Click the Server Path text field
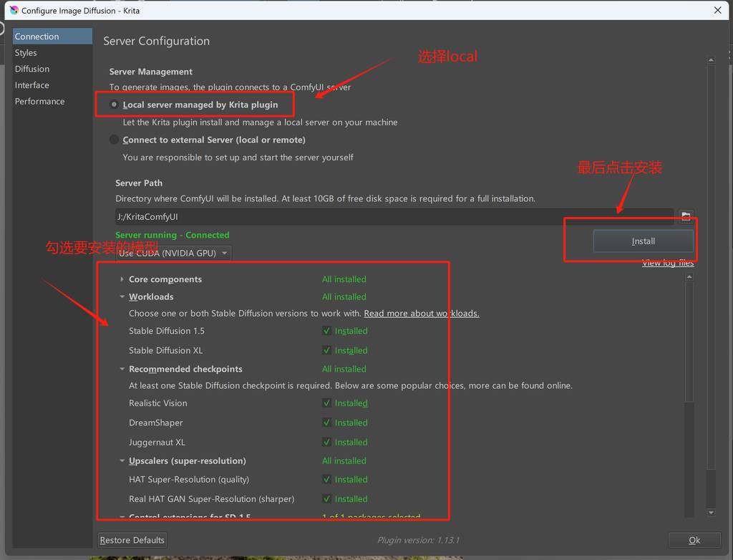733x560 pixels. pos(394,216)
